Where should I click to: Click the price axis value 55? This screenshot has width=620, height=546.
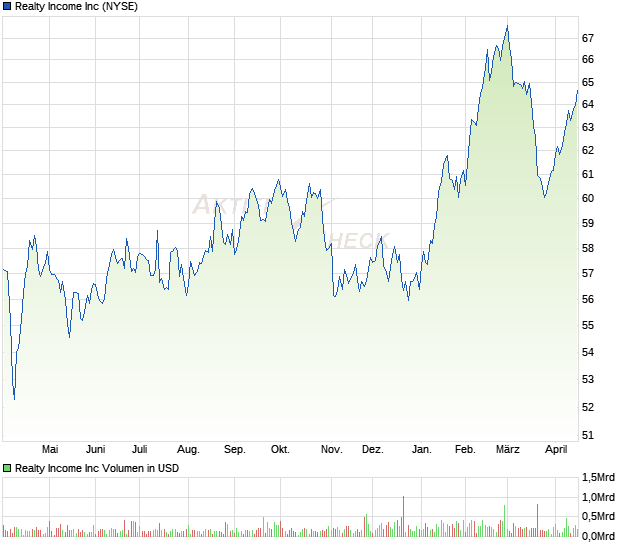click(588, 326)
